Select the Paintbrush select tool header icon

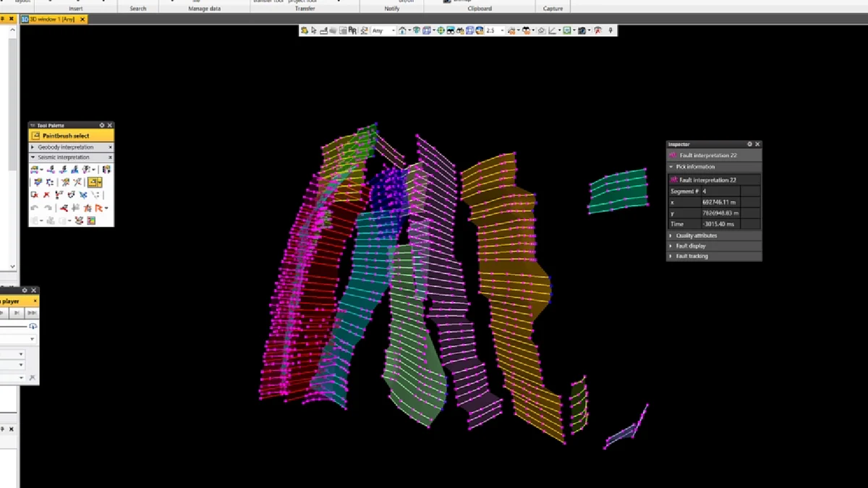point(35,135)
